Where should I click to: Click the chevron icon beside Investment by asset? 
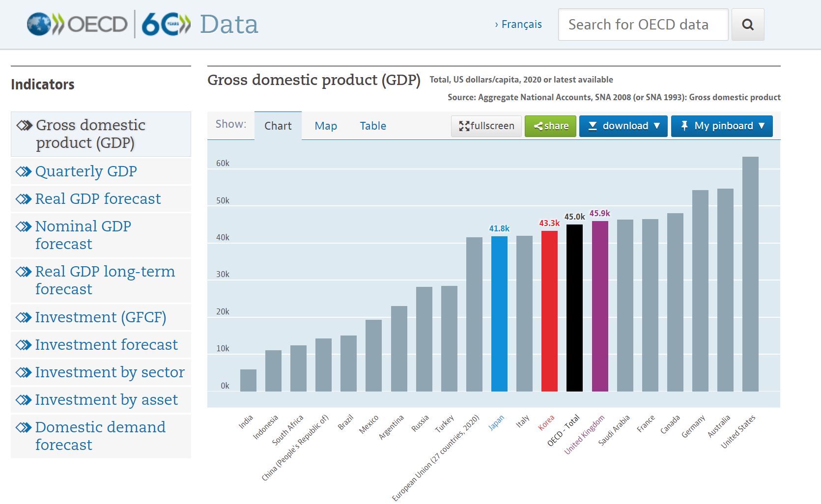23,400
